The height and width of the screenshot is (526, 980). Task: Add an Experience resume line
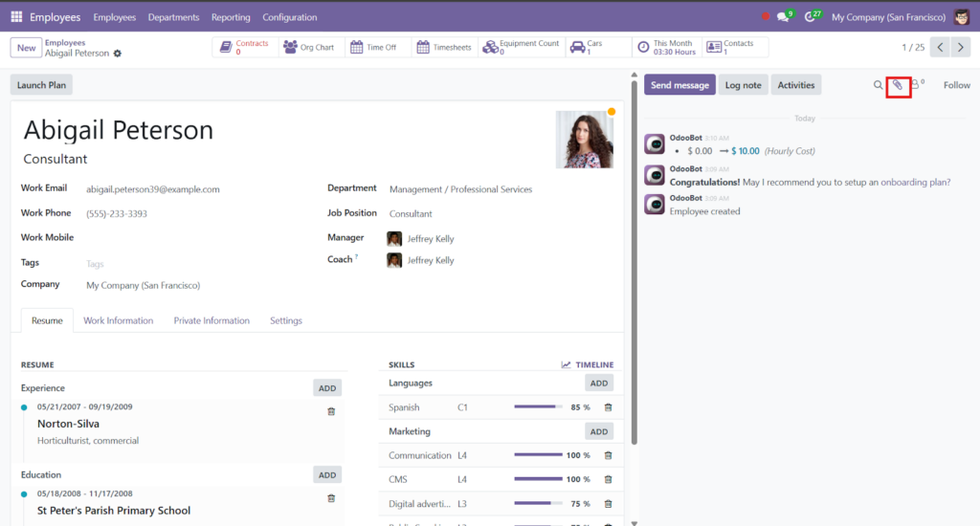(327, 388)
